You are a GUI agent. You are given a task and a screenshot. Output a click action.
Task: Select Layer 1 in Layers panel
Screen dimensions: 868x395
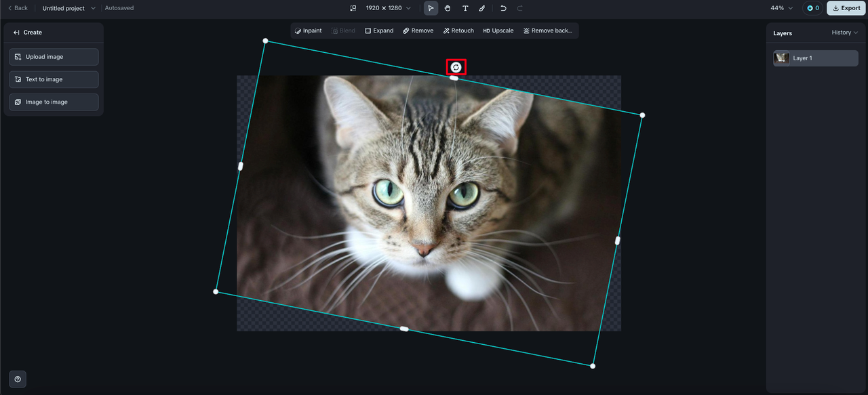[816, 58]
